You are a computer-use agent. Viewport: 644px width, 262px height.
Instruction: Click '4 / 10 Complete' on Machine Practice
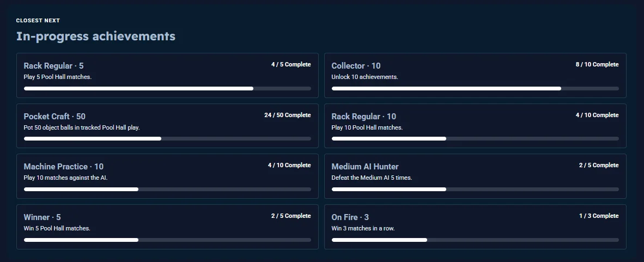coord(289,165)
